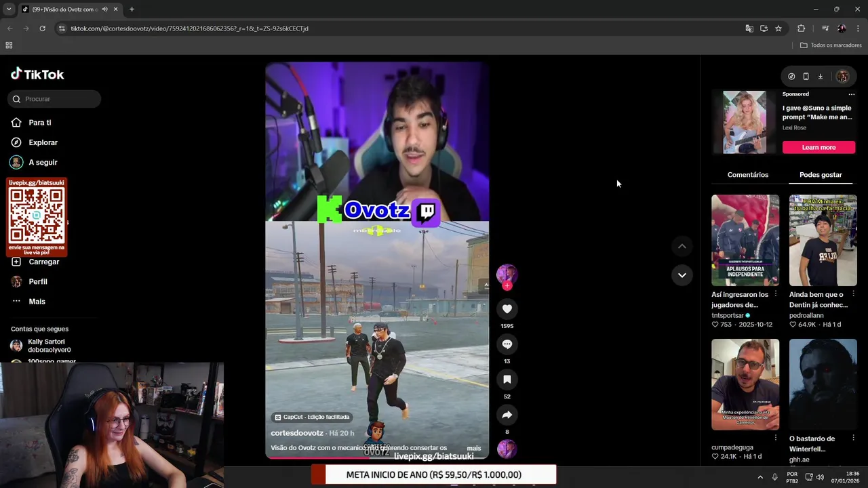Follow creator with the red plus badge
Screen dimensions: 868x488
(507, 285)
